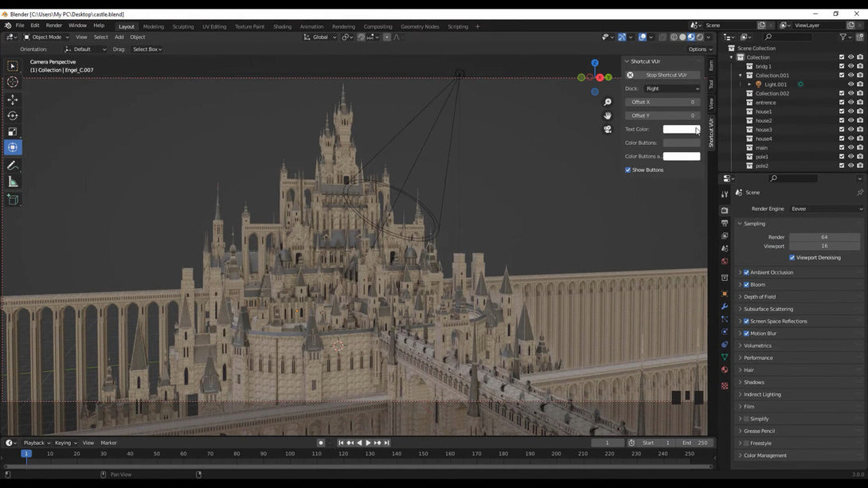The width and height of the screenshot is (868, 488).
Task: Open the Global orientation dropdown
Action: click(320, 37)
